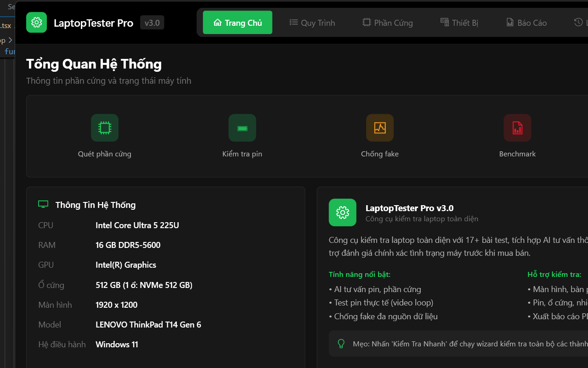
Task: Click the Kiểm tra pin battery icon
Action: click(242, 128)
